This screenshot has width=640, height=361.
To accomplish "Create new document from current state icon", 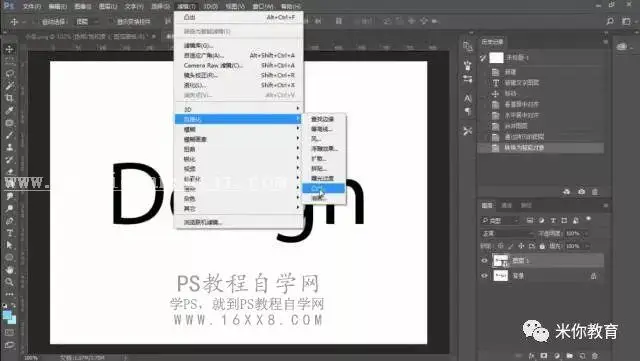I will [x=567, y=192].
